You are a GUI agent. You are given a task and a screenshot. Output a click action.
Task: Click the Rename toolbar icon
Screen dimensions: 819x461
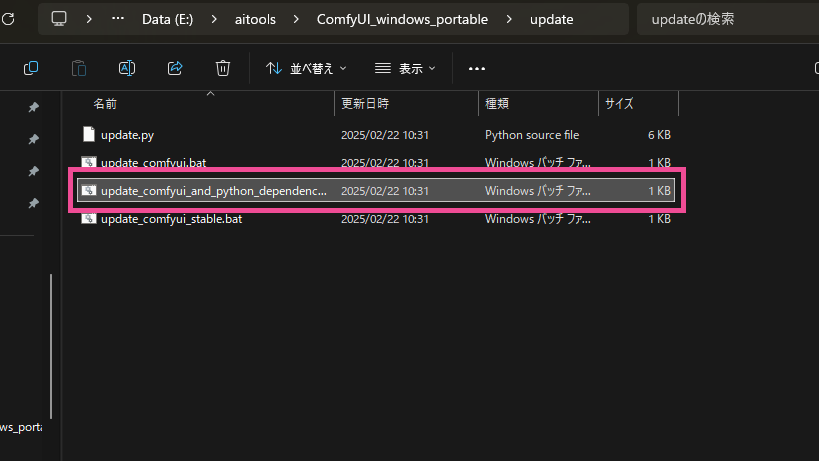pyautogui.click(x=127, y=68)
